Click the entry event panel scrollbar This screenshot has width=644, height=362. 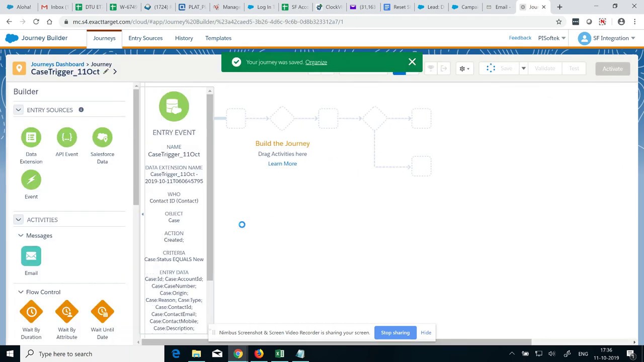(x=210, y=188)
